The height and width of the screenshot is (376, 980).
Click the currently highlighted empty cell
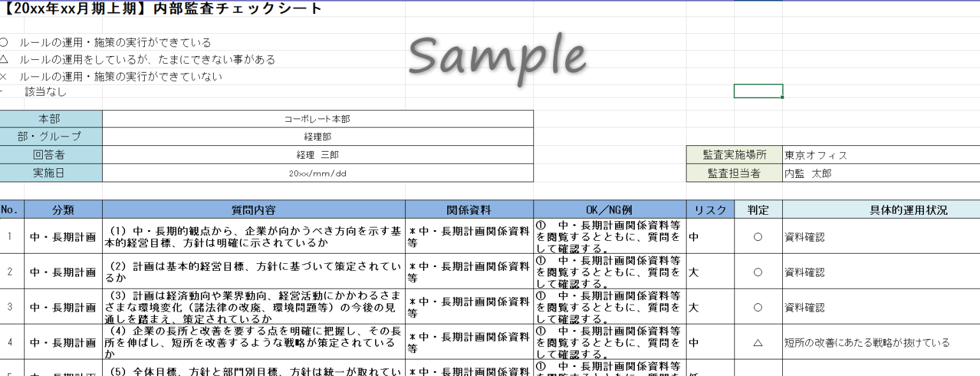(x=759, y=91)
